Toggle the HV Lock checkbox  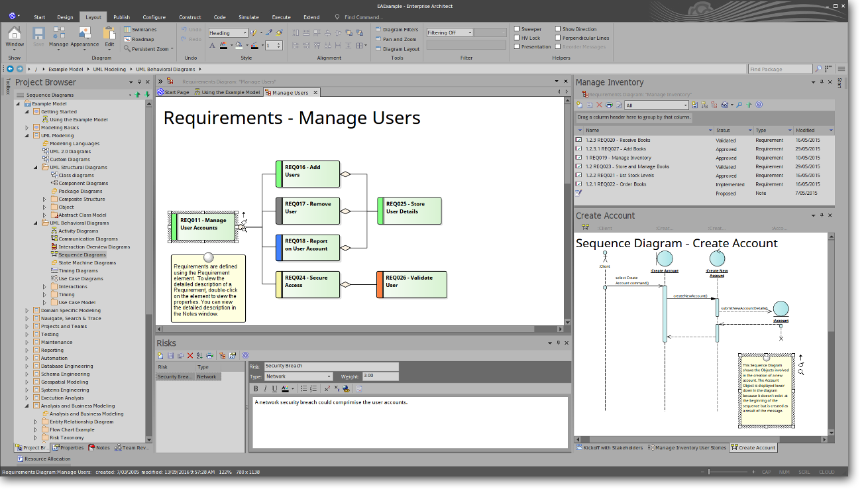(x=517, y=38)
